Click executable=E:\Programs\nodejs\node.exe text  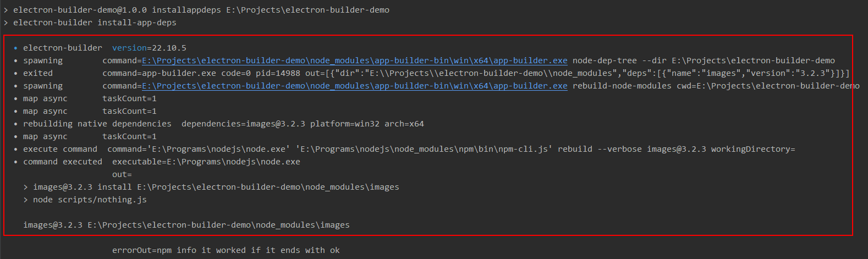click(x=206, y=162)
